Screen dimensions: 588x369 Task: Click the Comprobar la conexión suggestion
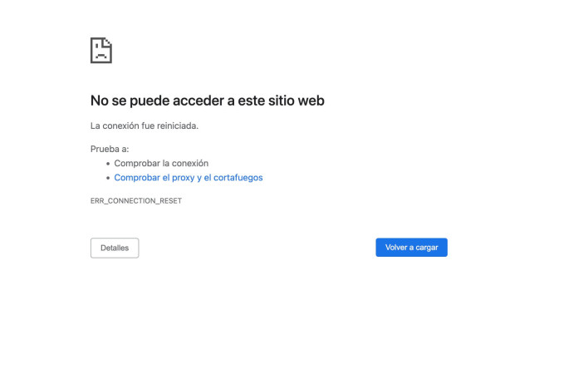click(x=161, y=163)
